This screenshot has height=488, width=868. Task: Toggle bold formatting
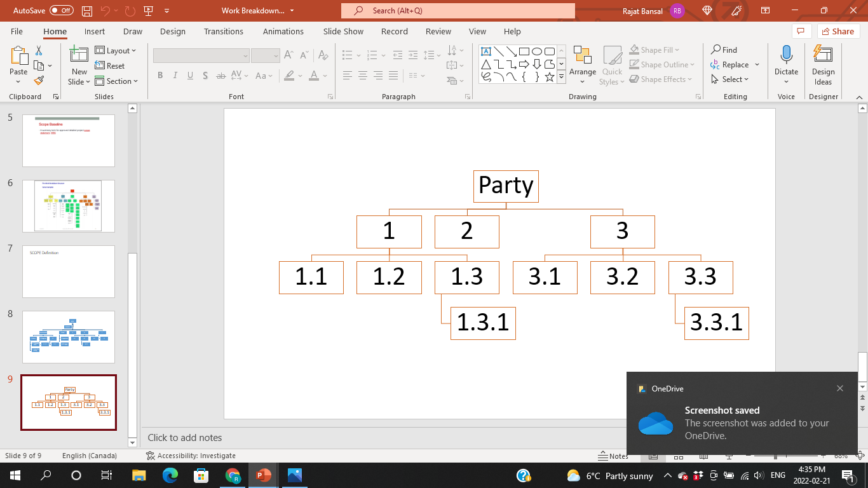160,75
